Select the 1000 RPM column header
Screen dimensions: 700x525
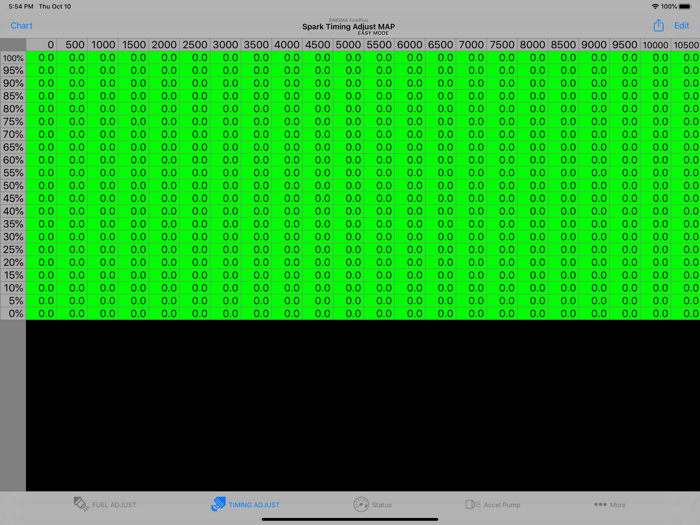click(x=103, y=45)
